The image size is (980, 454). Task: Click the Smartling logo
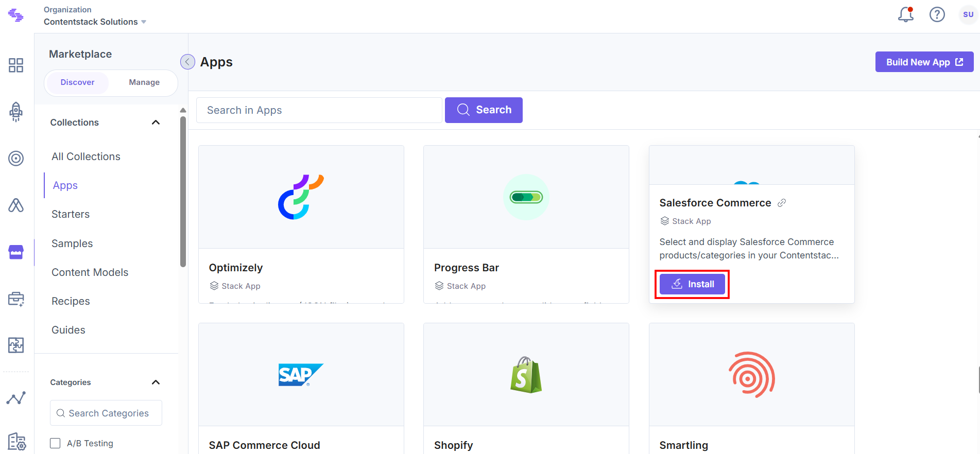coord(752,375)
